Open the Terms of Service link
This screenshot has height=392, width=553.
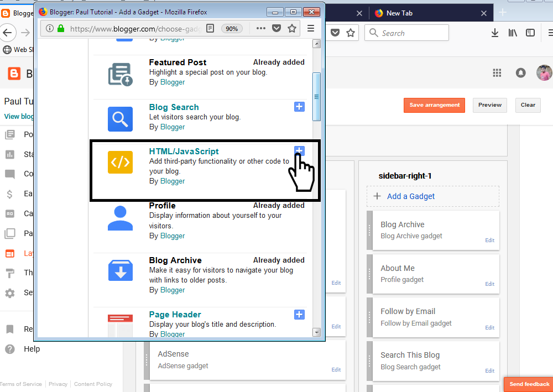(21, 384)
